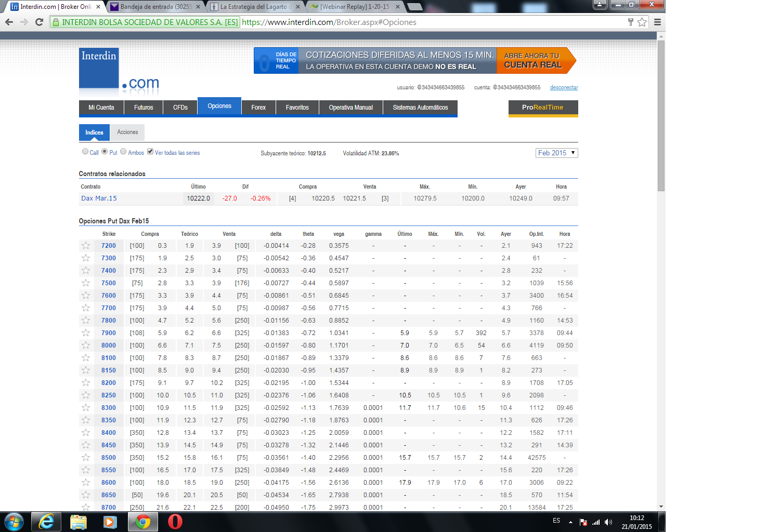Star the 8650 strike row as favorite
The height and width of the screenshot is (532, 780).
(x=86, y=495)
